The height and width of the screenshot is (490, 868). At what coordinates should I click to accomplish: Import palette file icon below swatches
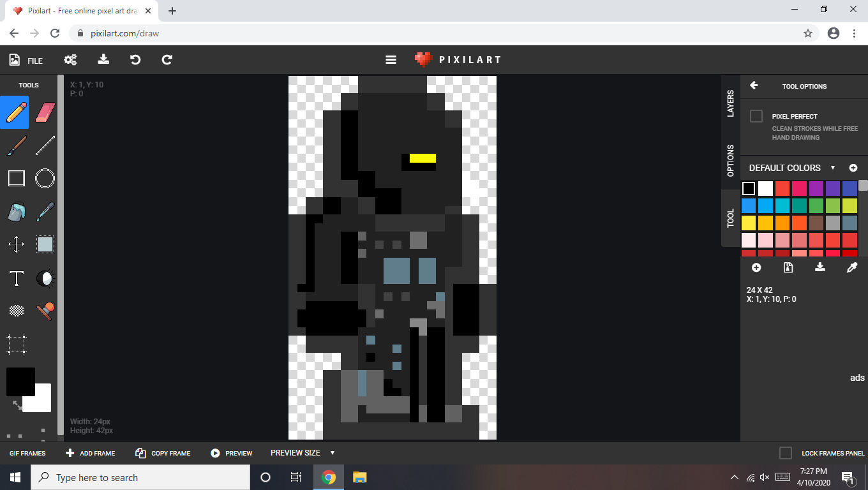pos(788,268)
